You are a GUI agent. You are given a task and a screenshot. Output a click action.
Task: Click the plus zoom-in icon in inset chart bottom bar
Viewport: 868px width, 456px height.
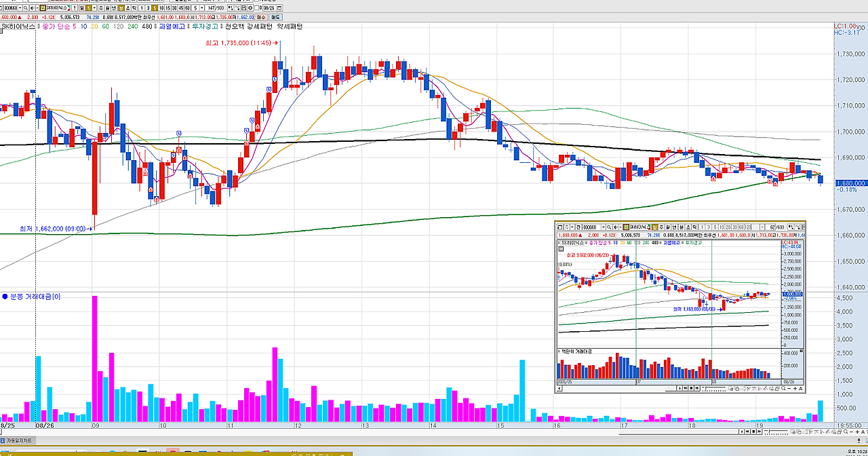click(x=795, y=389)
